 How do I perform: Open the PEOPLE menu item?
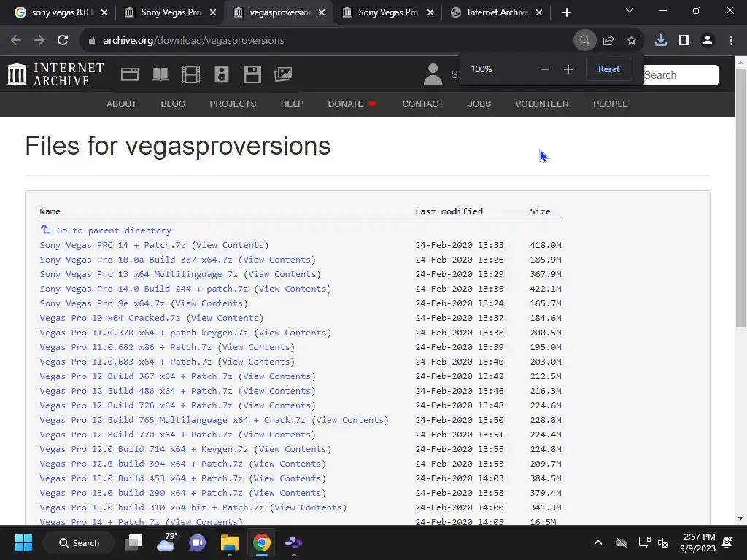[x=611, y=104]
